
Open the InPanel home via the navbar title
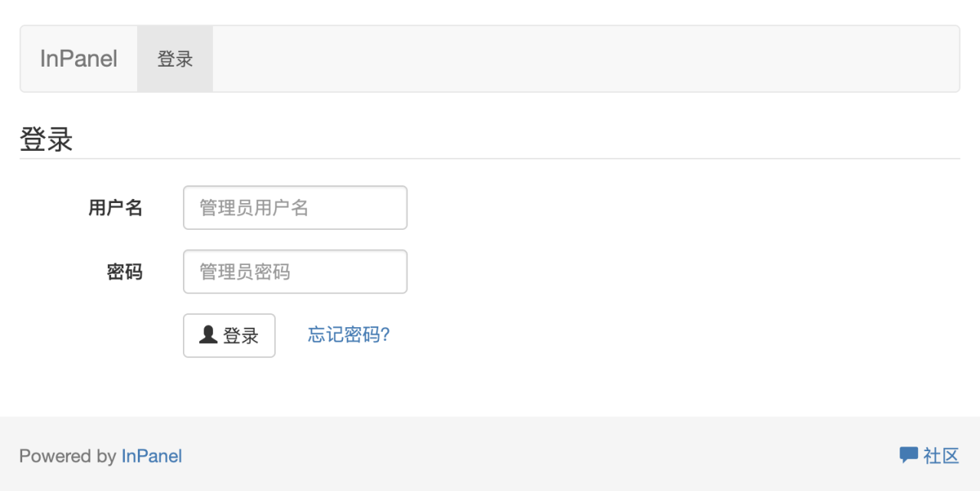coord(78,58)
